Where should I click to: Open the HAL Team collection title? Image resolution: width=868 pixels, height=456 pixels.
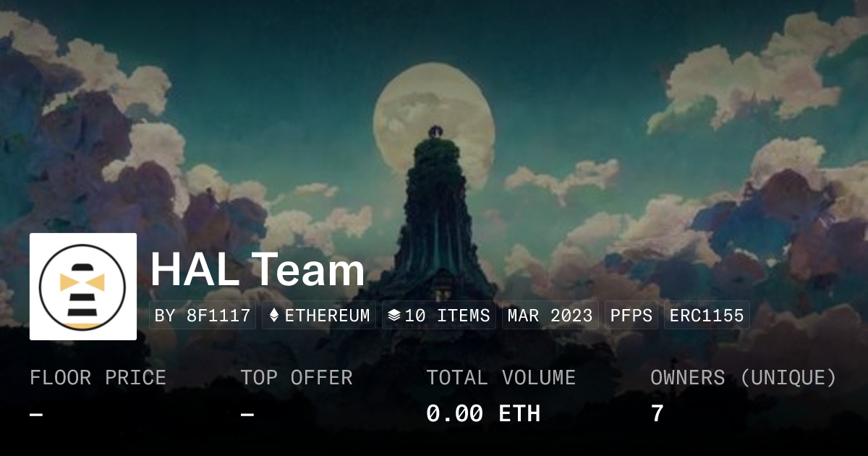tap(258, 269)
